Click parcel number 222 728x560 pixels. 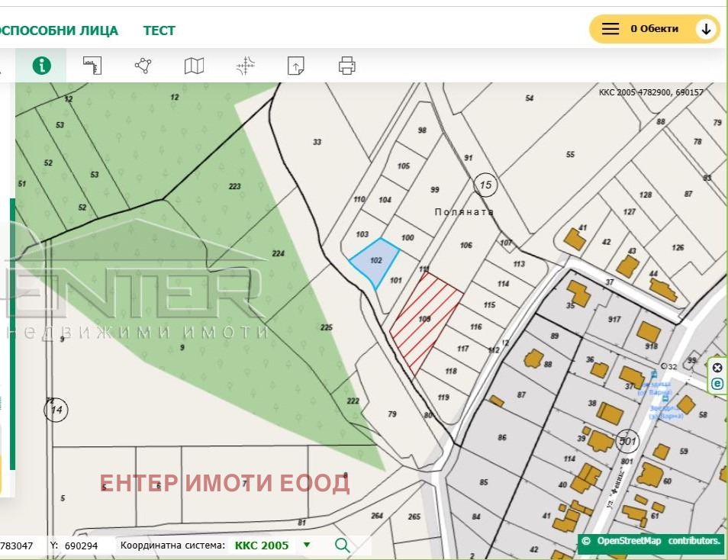click(x=353, y=401)
